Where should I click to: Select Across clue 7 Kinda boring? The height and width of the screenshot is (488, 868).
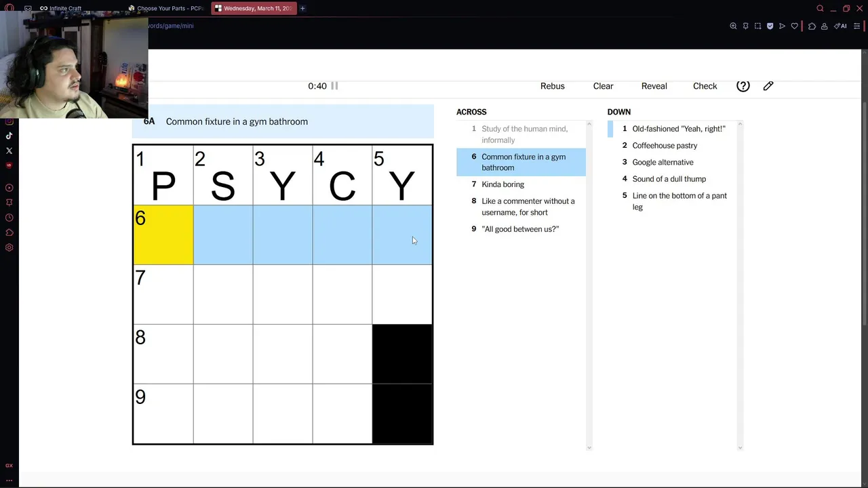coord(521,184)
